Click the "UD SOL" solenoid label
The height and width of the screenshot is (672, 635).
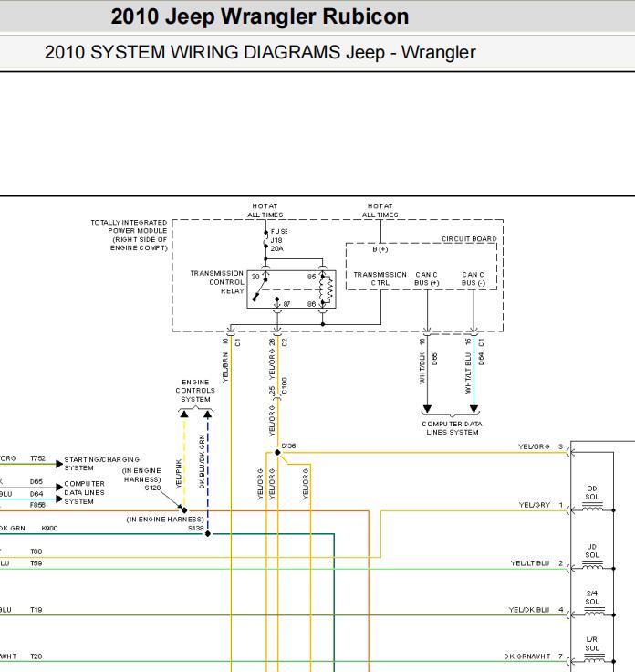click(592, 551)
